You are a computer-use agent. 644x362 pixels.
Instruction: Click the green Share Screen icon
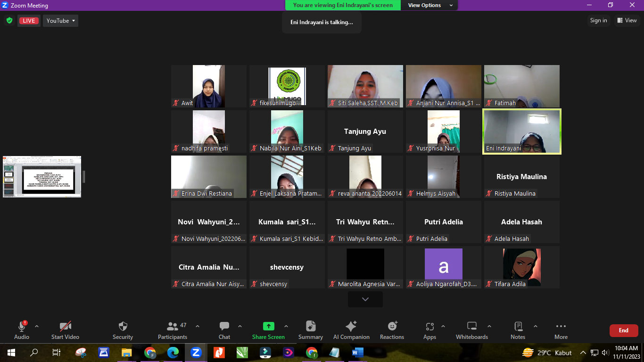pyautogui.click(x=268, y=326)
